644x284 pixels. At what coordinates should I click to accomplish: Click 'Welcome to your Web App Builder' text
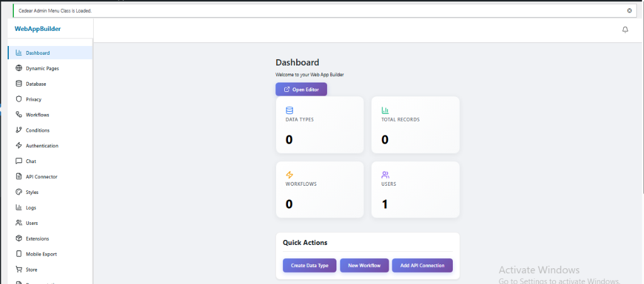click(309, 75)
